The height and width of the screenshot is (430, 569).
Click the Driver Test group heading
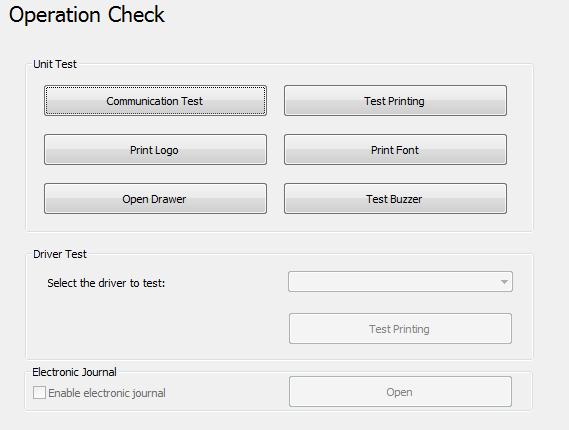pos(60,254)
